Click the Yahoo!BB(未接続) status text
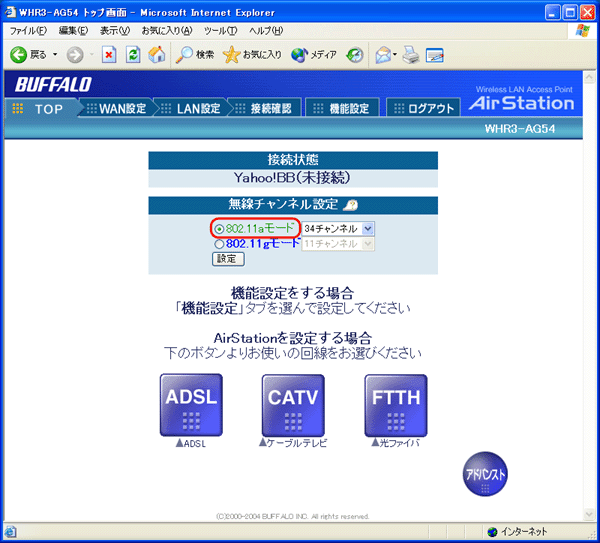The height and width of the screenshot is (543, 600). (292, 178)
